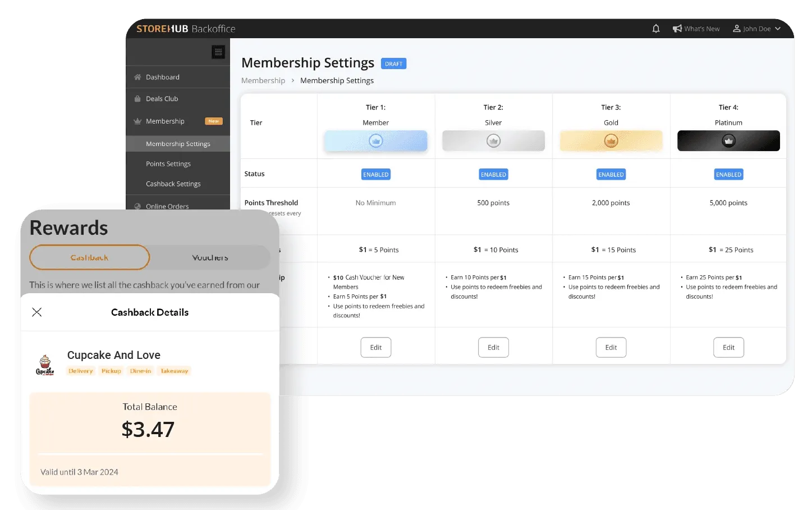This screenshot has height=510, width=812.
Task: Click the John Doe user icon
Action: point(737,29)
